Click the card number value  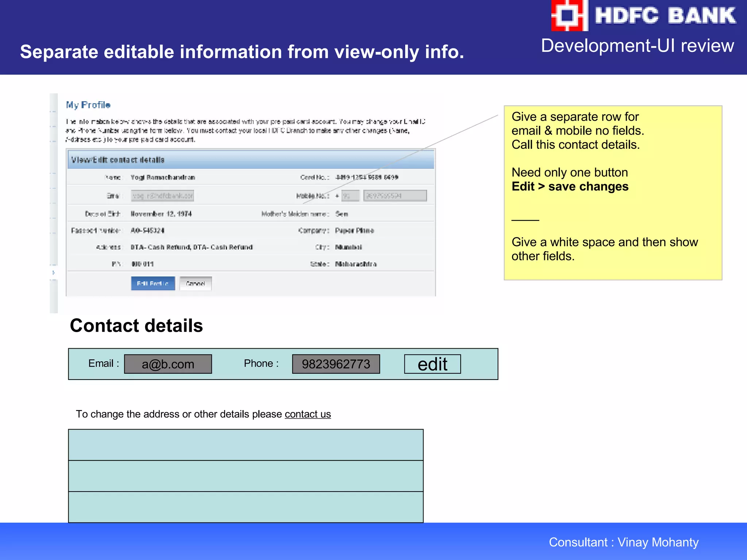tap(367, 177)
